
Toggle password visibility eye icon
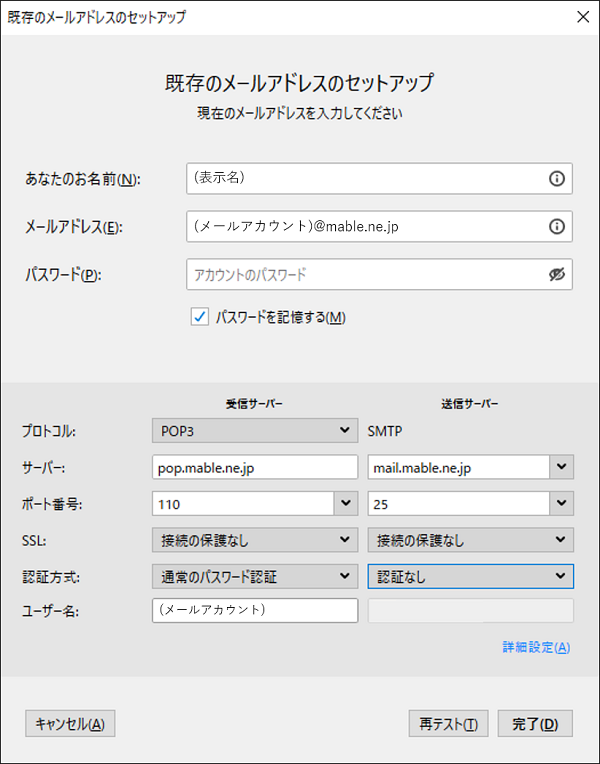pos(557,274)
